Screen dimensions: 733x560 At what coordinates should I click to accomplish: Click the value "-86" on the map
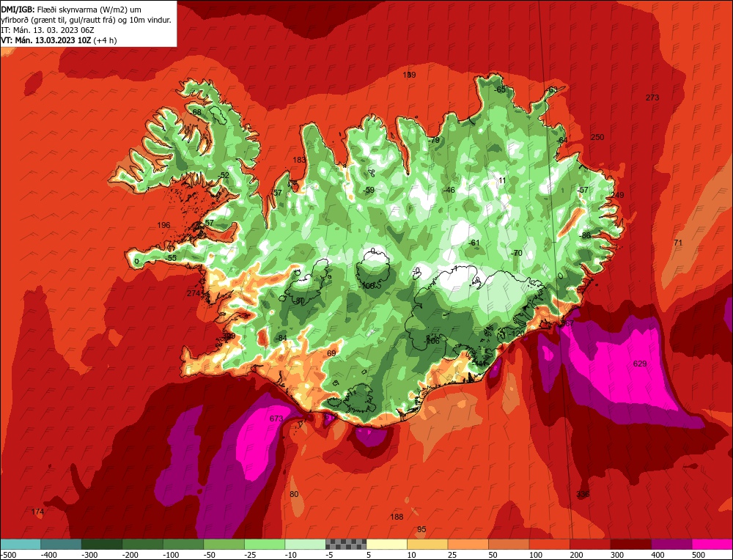pyautogui.click(x=585, y=235)
